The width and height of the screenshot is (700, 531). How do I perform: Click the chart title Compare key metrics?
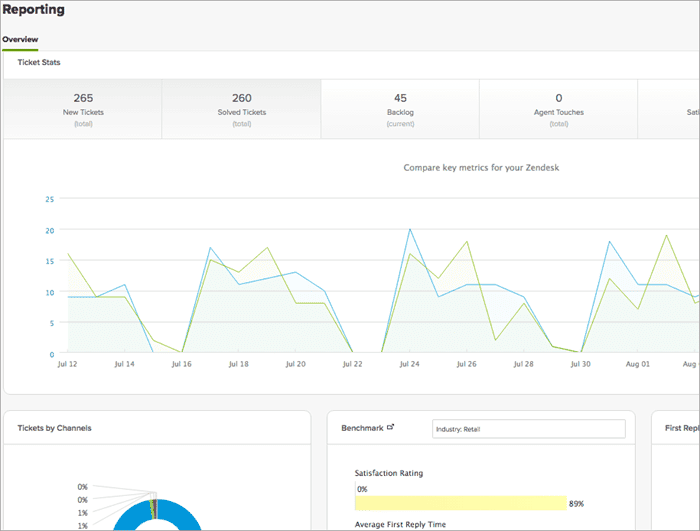tap(481, 168)
